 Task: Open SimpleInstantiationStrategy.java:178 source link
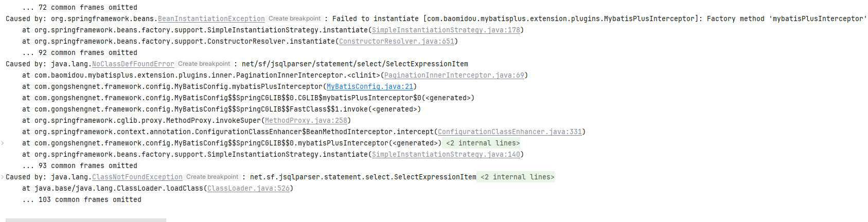click(x=446, y=30)
